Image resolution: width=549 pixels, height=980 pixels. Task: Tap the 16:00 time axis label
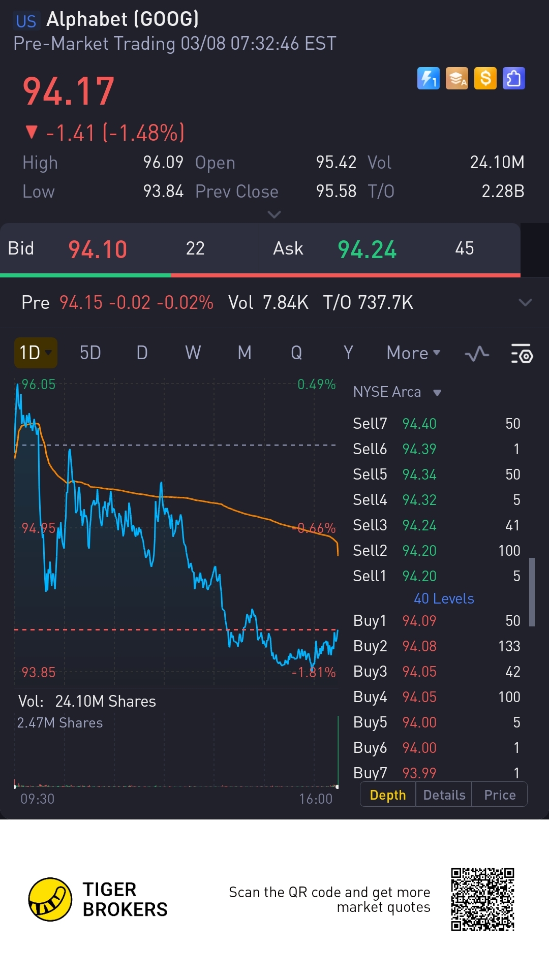316,799
